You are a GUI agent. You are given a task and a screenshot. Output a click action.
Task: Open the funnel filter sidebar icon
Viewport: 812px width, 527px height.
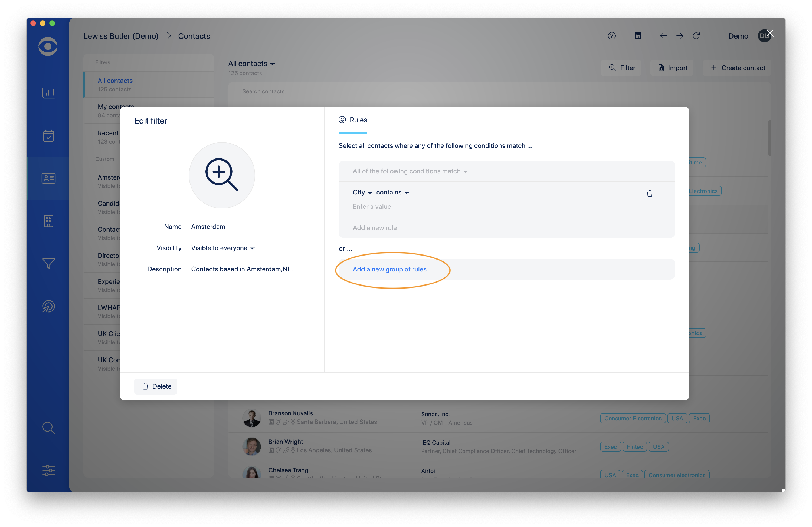coord(48,263)
